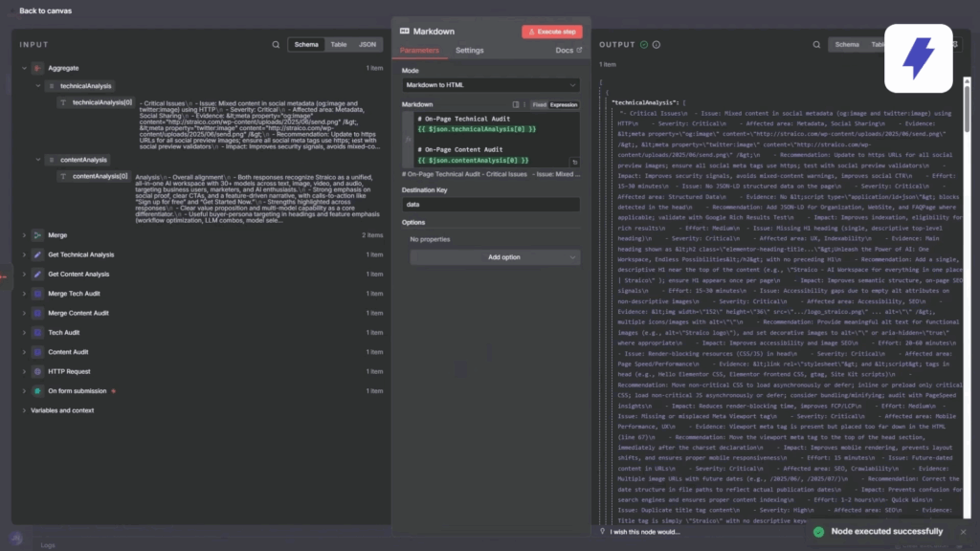Image resolution: width=980 pixels, height=551 pixels.
Task: Click the Markdown node icon in the header
Action: pos(404,32)
